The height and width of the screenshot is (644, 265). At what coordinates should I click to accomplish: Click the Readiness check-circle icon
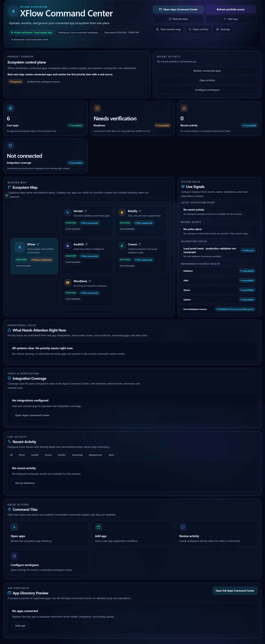pyautogui.click(x=97, y=108)
